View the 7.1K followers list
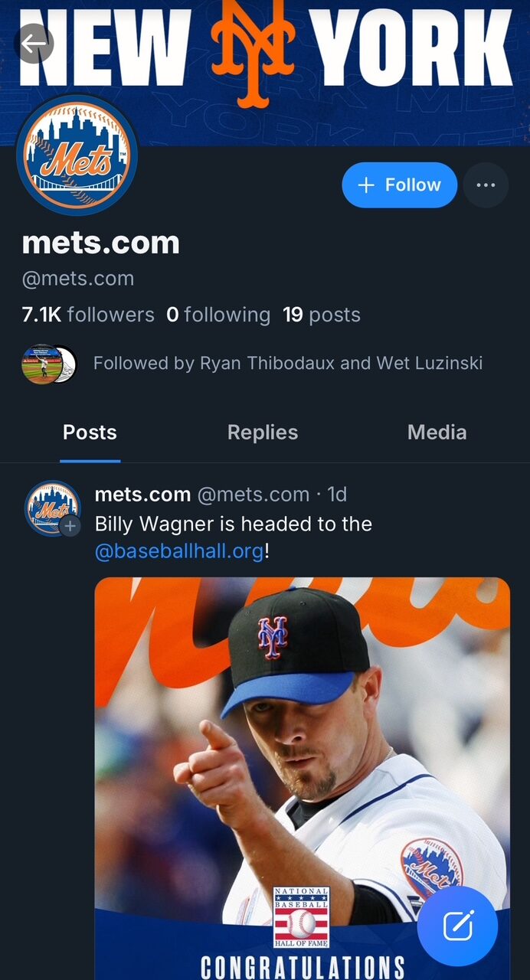The image size is (530, 980). [x=88, y=315]
